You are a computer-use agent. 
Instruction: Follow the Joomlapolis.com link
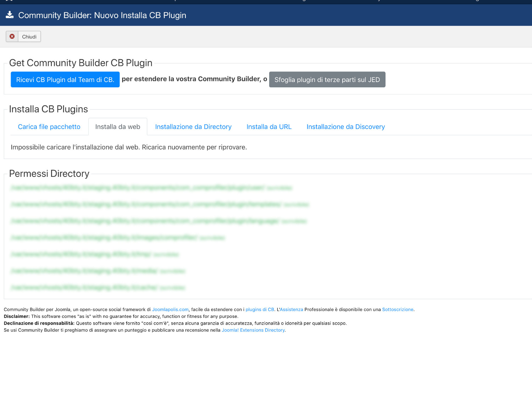tap(170, 310)
